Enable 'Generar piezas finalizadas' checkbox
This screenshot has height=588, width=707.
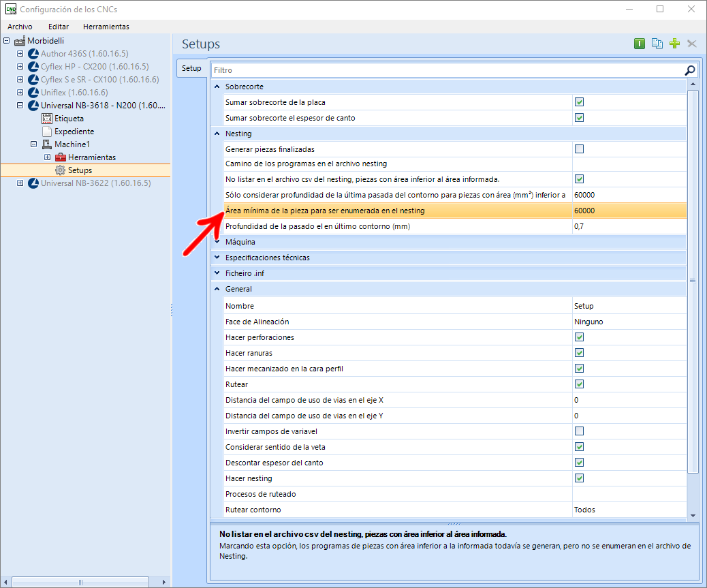point(579,149)
